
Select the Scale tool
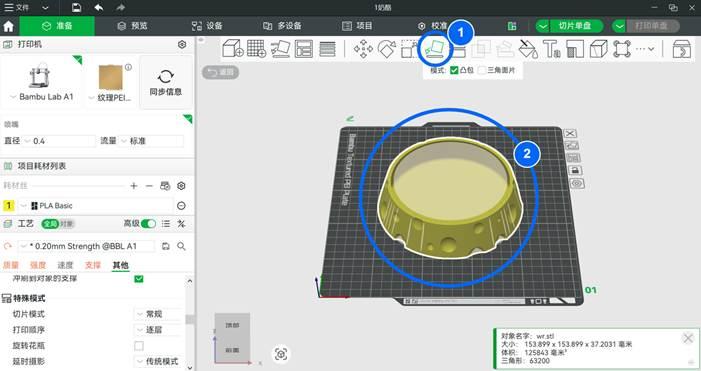[x=408, y=48]
